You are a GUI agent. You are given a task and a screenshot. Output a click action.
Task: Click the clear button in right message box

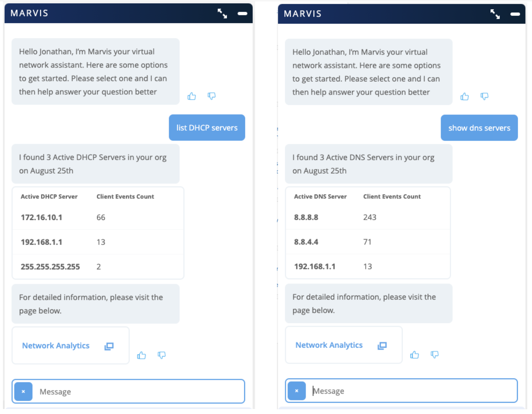[x=296, y=391]
